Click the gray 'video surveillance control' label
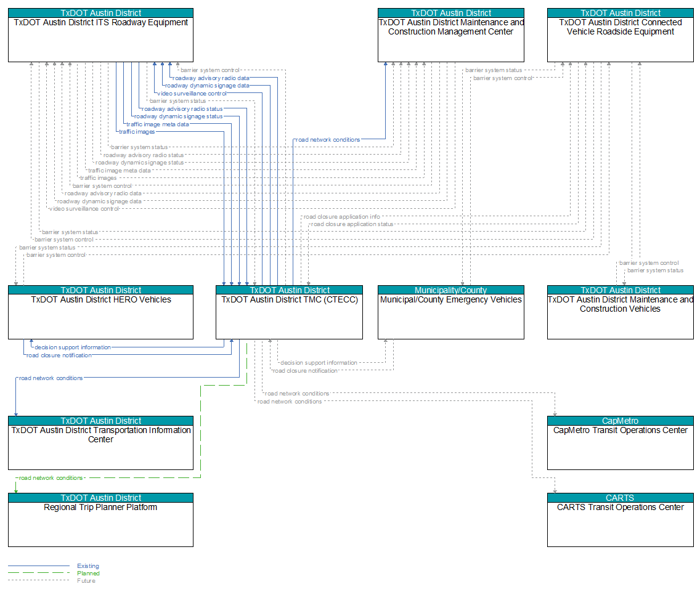The image size is (700, 592). 84,208
